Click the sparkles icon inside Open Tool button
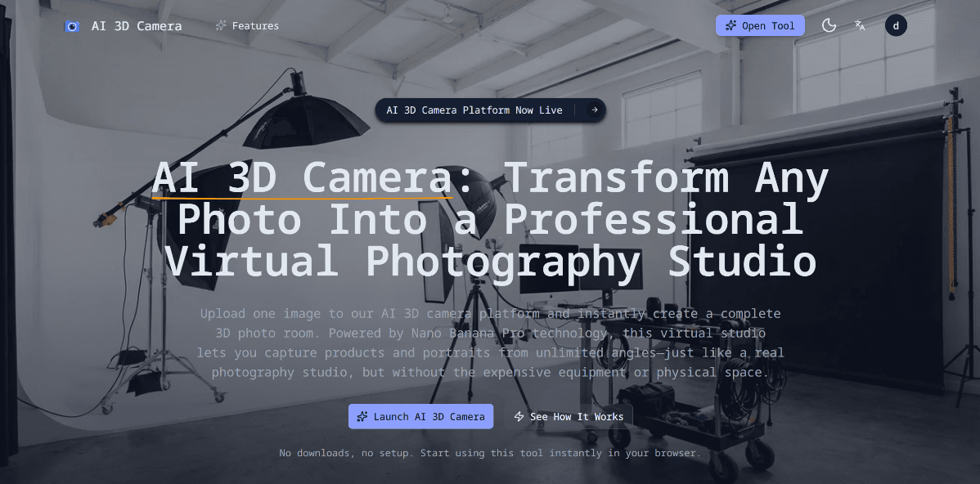 pyautogui.click(x=733, y=25)
